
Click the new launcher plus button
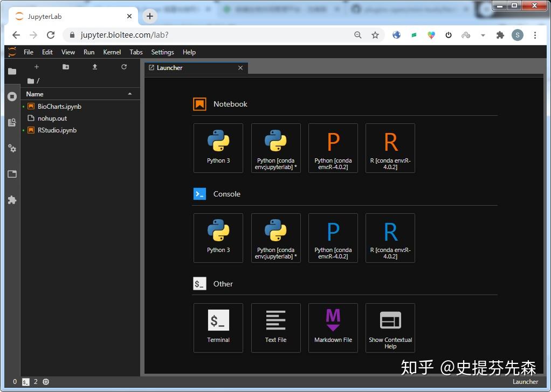point(36,67)
